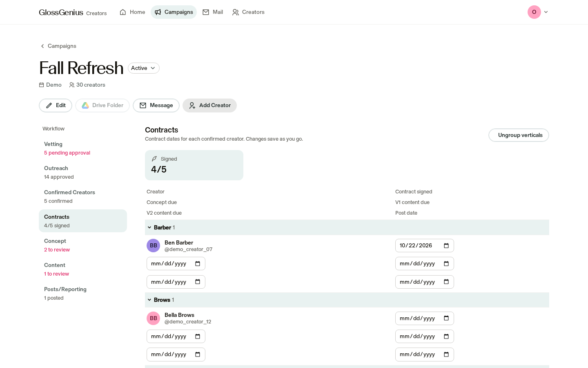Viewport: 588px width, 368px height.
Task: Click Bella Brows' pink BB avatar
Action: tap(154, 319)
